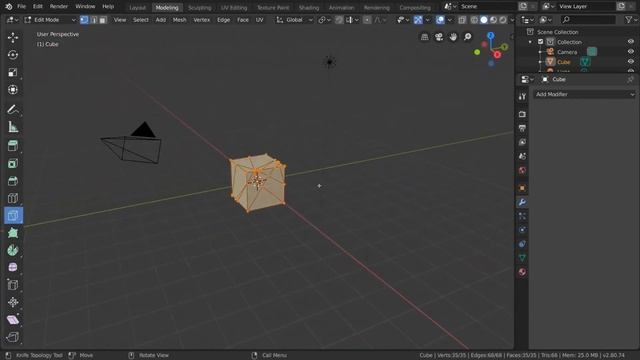This screenshot has width=640, height=360.
Task: Toggle Collection checkbox in outliner
Action: pos(540,42)
